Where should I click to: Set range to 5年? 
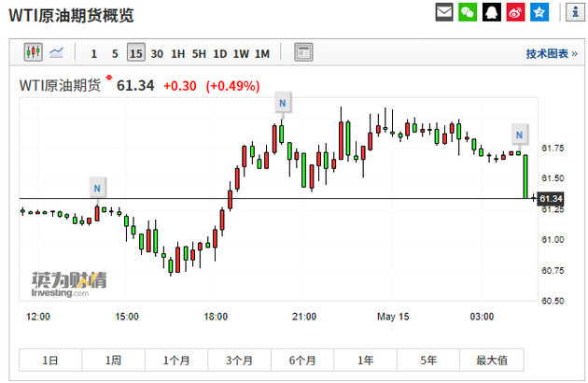[x=428, y=361]
